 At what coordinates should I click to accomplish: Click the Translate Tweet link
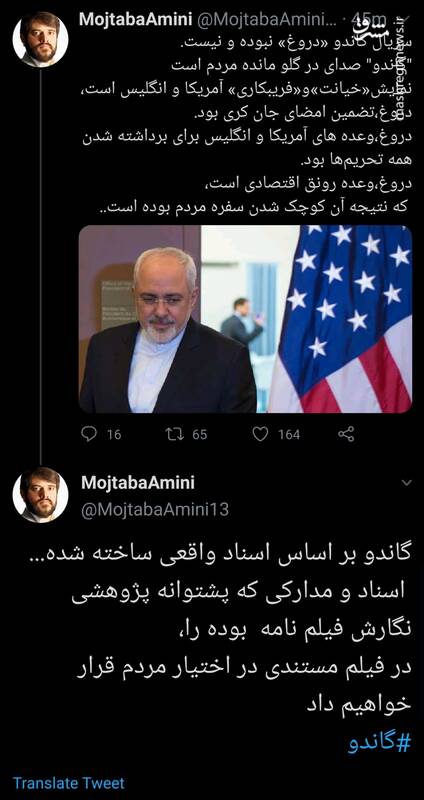click(68, 783)
